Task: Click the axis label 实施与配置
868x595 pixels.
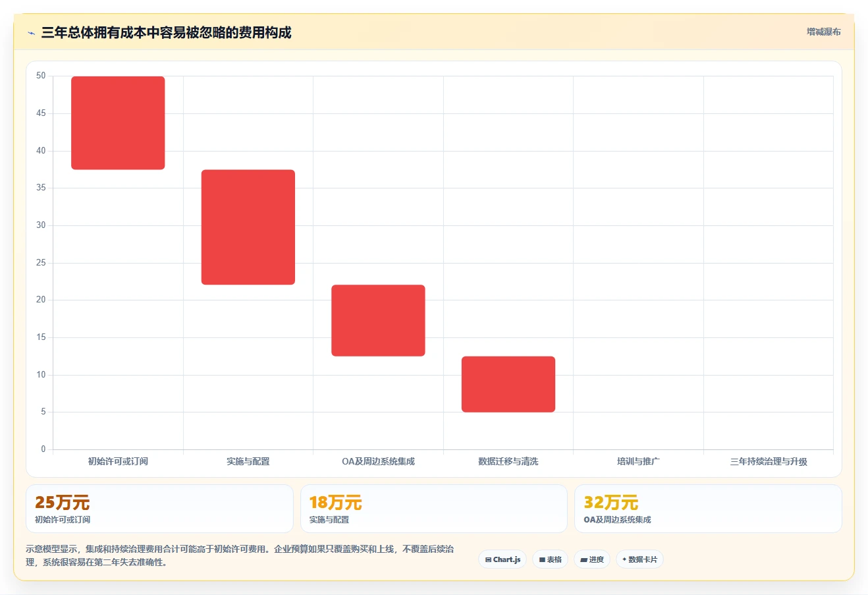Action: 248,461
